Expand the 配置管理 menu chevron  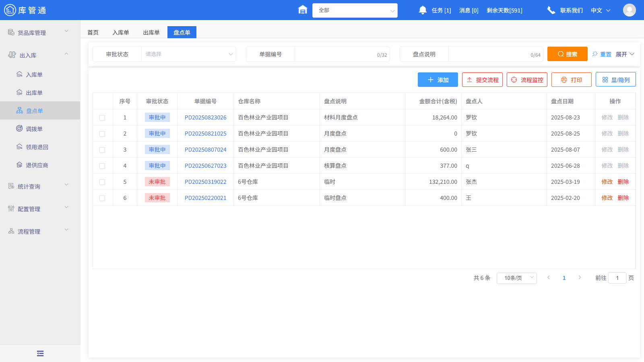pyautogui.click(x=66, y=207)
